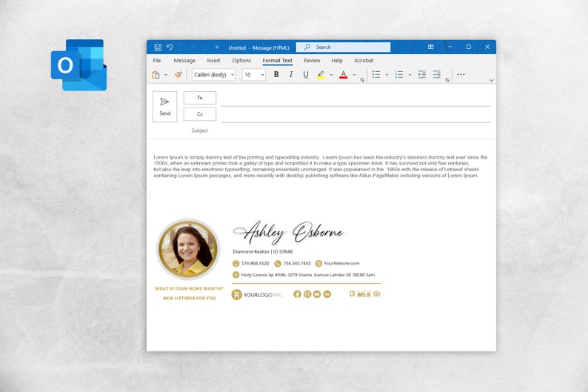The height and width of the screenshot is (392, 588).
Task: Open Paragraph dialog launcher
Action: pyautogui.click(x=447, y=79)
